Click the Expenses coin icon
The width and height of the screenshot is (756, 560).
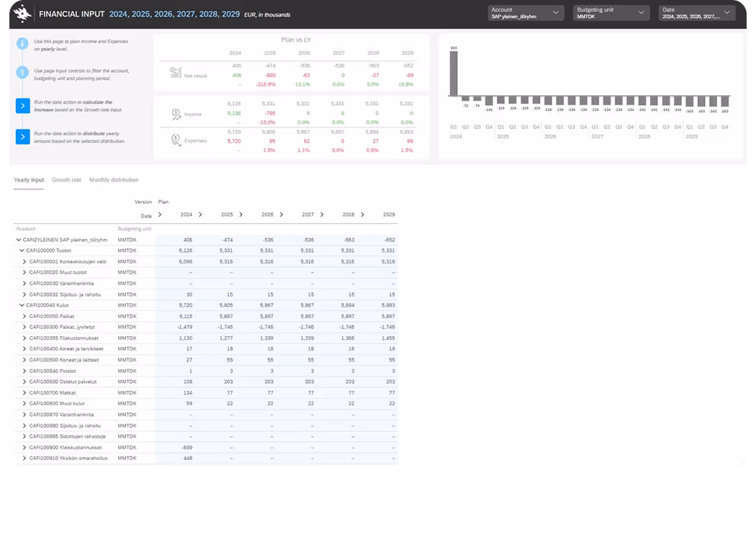(176, 140)
